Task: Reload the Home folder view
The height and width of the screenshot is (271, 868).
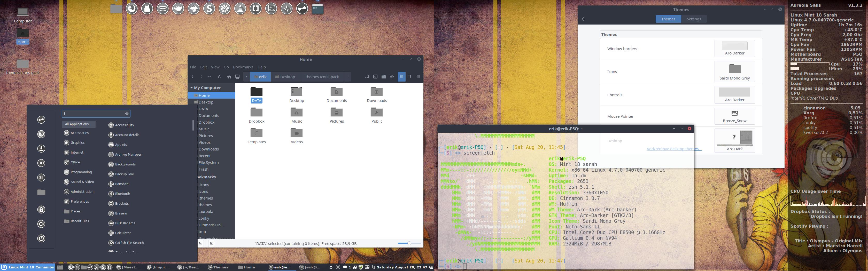Action: click(x=219, y=77)
